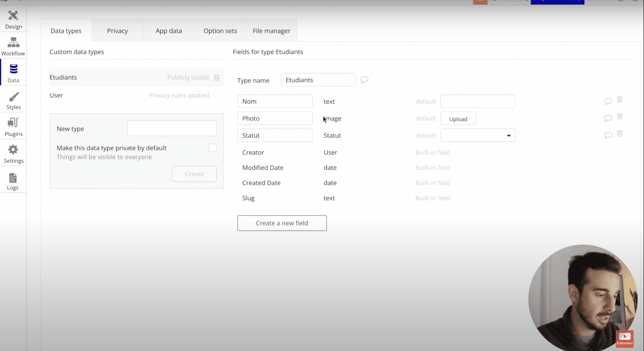
Task: Open the Logs section in sidebar
Action: point(13,181)
